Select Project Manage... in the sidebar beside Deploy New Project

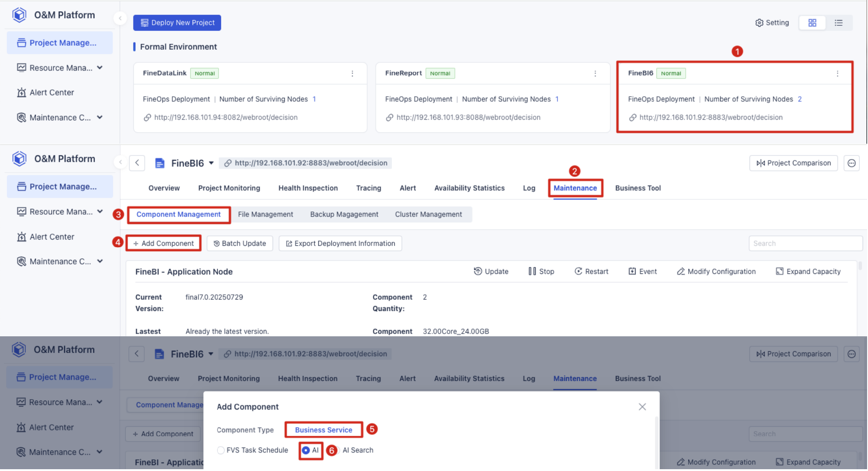(60, 43)
